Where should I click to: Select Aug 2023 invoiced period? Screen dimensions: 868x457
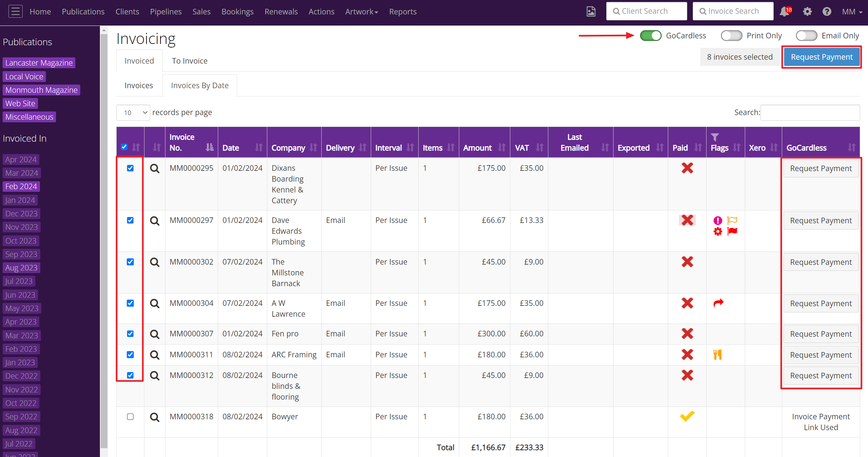21,268
